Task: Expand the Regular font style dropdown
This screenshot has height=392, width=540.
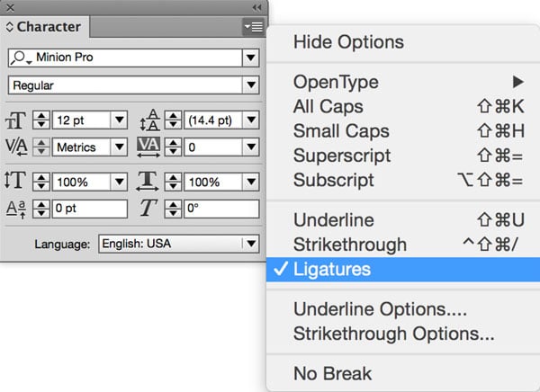Action: (249, 85)
